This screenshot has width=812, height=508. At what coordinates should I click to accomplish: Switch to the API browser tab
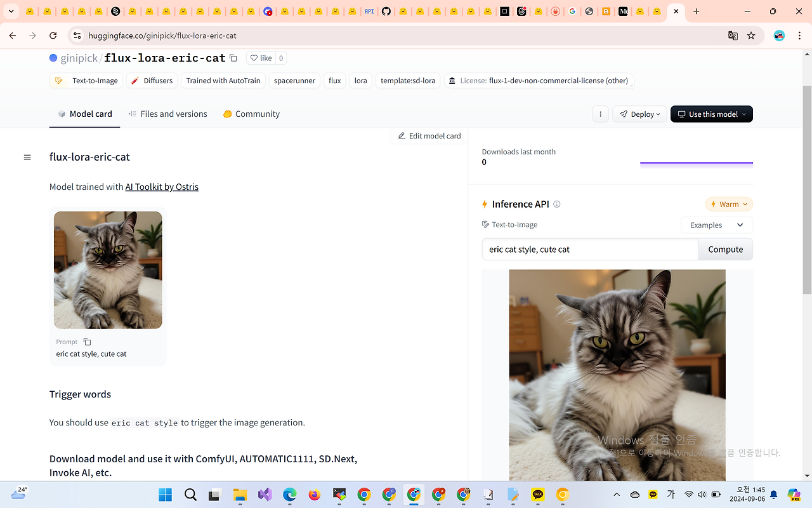(x=369, y=11)
